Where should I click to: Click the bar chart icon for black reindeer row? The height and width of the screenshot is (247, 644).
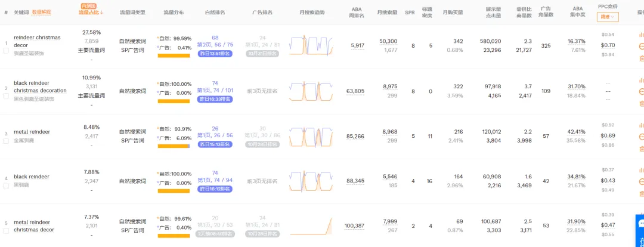[642, 170]
